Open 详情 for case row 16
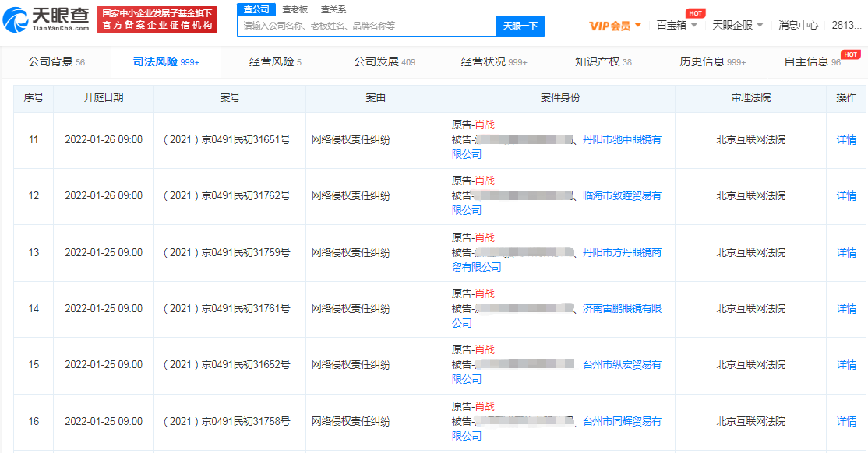Image resolution: width=868 pixels, height=453 pixels. point(846,421)
